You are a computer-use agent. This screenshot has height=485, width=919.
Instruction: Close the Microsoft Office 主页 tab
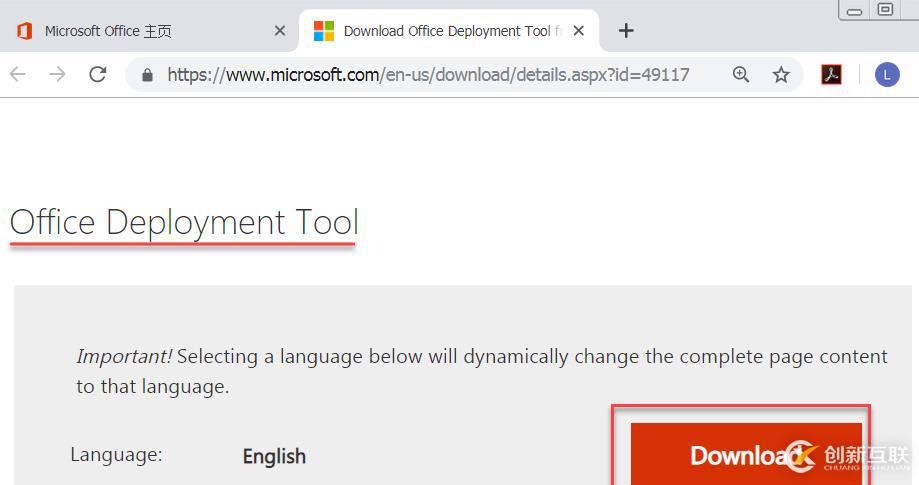280,30
